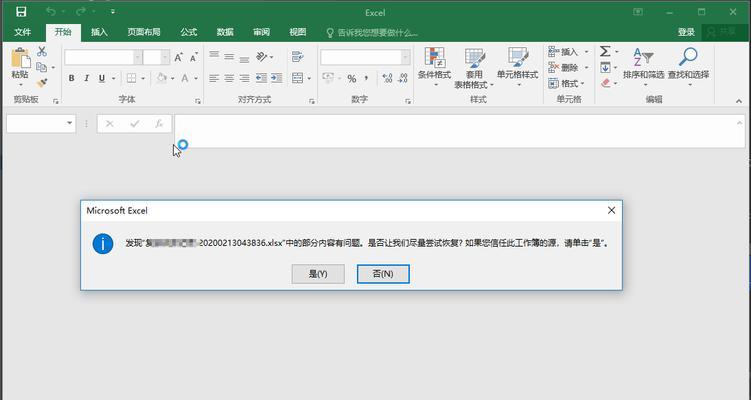This screenshot has width=751, height=400.
Task: Toggle Underline formatting
Action: coord(102,78)
